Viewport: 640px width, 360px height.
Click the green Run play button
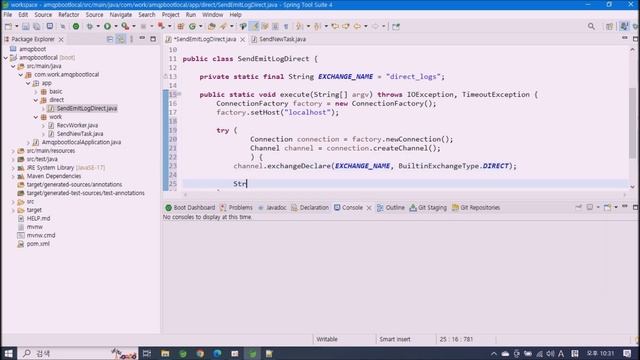click(107, 27)
